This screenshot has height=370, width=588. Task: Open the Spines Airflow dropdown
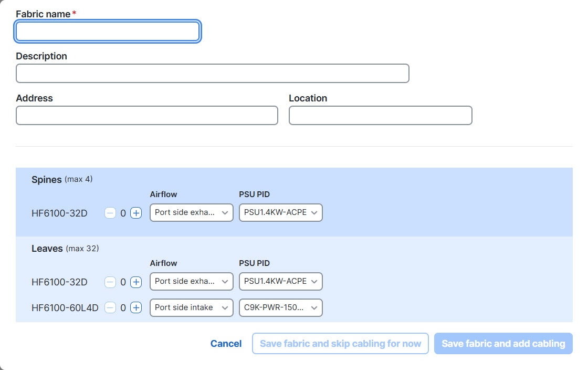point(192,212)
